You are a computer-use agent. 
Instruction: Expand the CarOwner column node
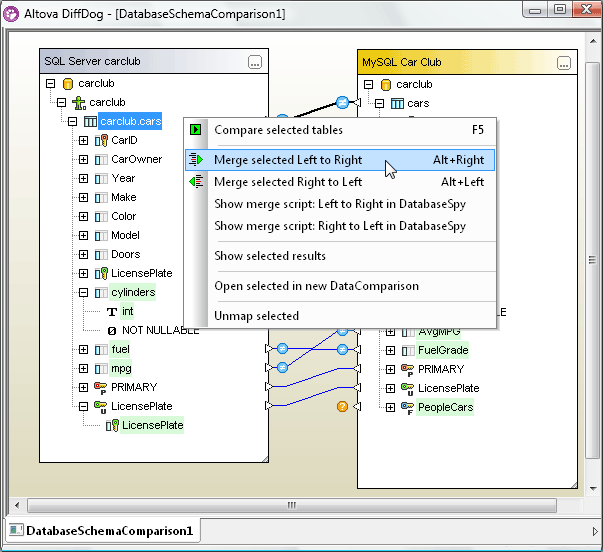pos(83,160)
